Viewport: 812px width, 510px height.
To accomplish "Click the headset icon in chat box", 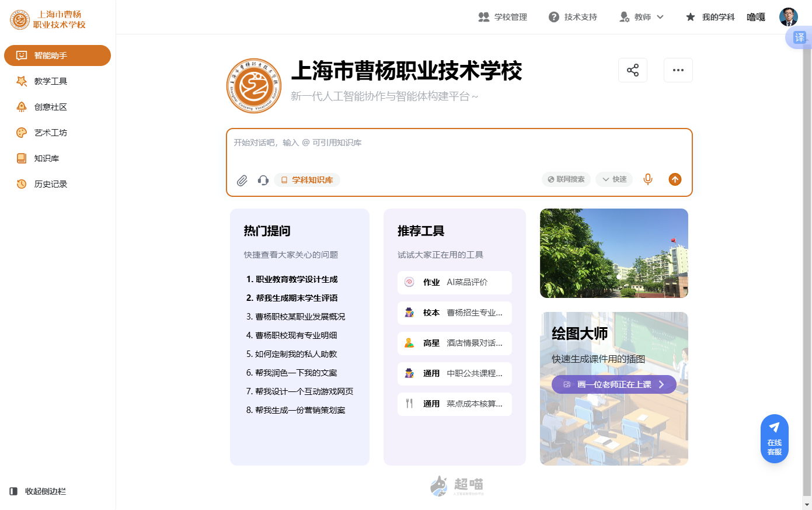I will tap(263, 181).
